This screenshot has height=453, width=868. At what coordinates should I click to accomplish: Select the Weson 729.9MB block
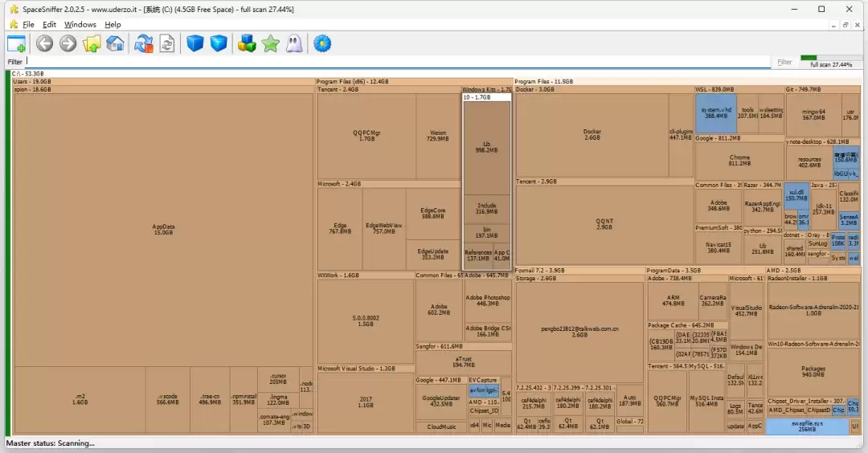click(438, 136)
